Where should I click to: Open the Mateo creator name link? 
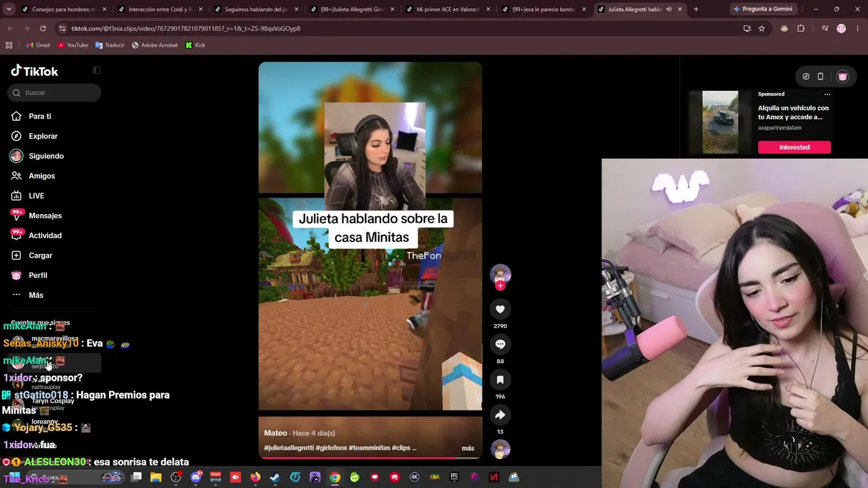click(x=275, y=433)
